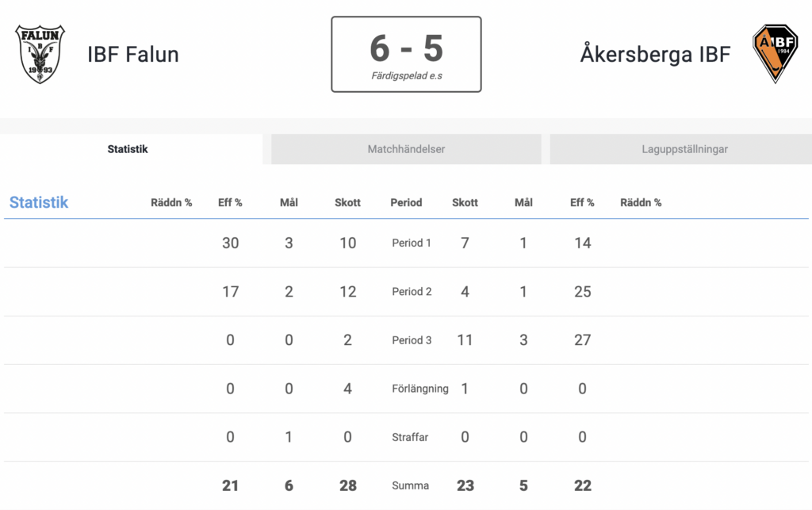Select the Straffar row label

(410, 437)
